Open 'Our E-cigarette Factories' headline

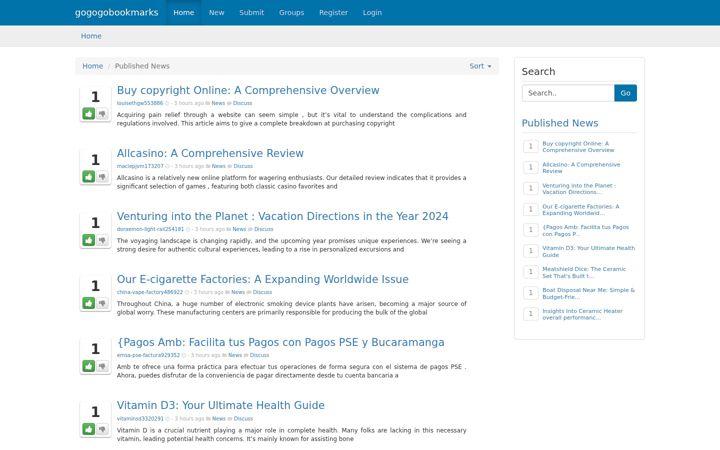click(x=263, y=279)
